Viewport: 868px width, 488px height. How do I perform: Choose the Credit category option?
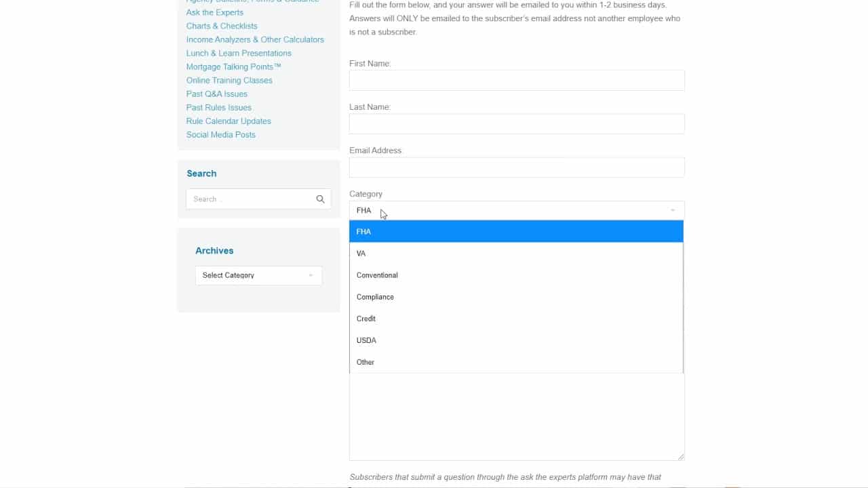[515, 319]
